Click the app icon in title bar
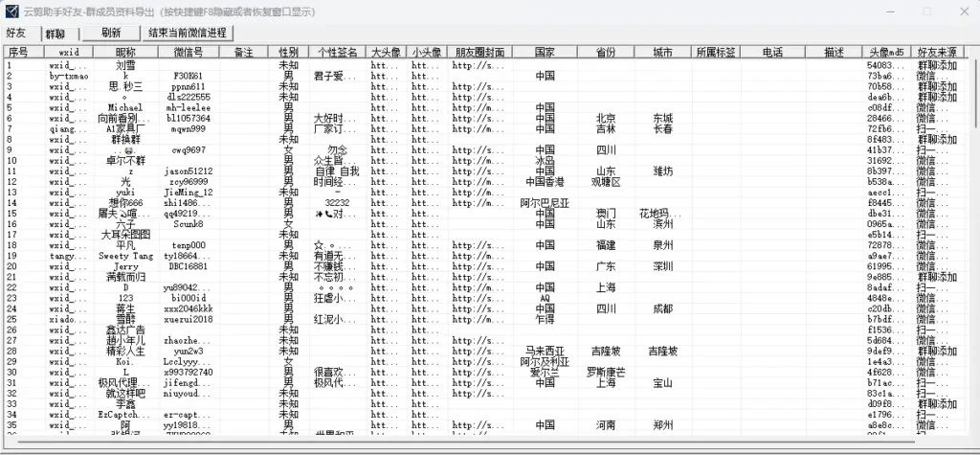 coord(11,11)
